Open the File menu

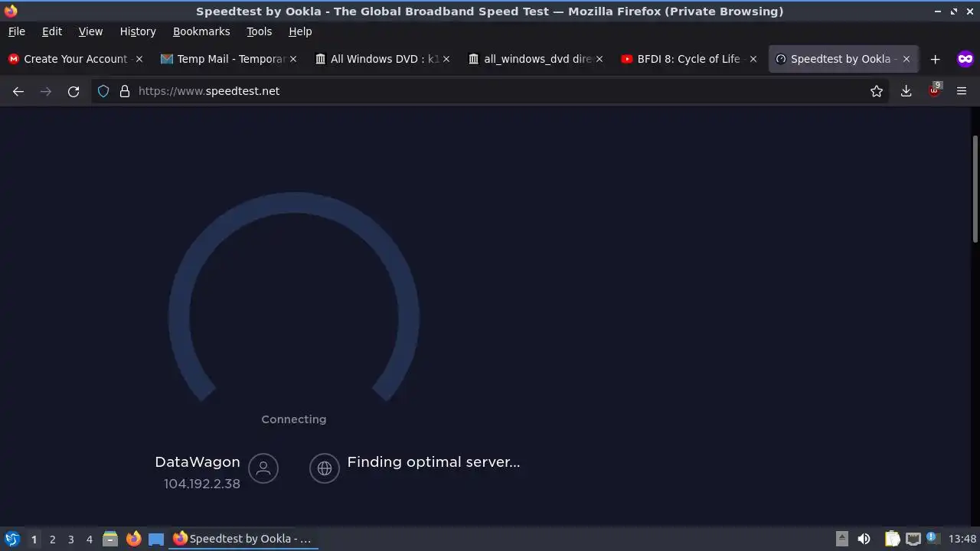point(16,31)
